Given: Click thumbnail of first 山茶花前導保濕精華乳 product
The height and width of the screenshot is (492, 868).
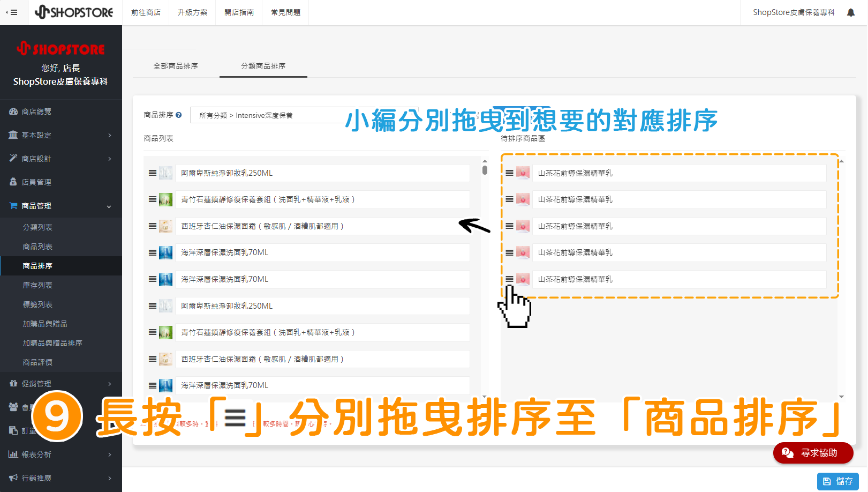Looking at the screenshot, I should tap(523, 173).
